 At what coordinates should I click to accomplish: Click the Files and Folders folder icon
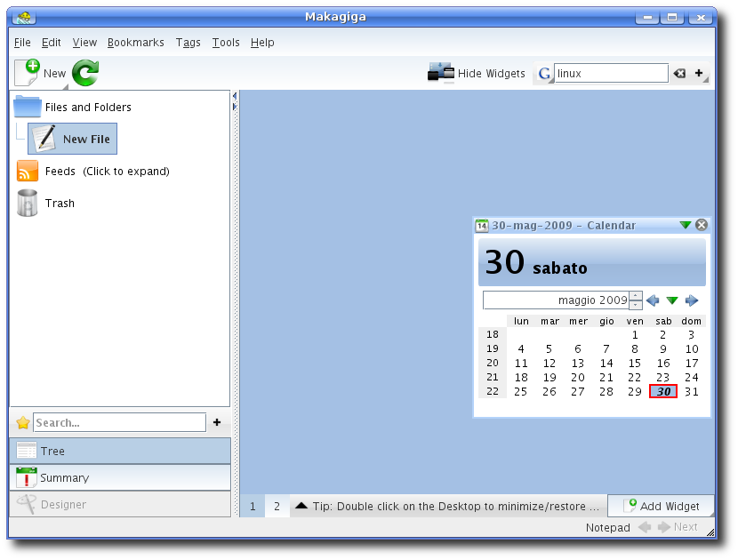(28, 107)
